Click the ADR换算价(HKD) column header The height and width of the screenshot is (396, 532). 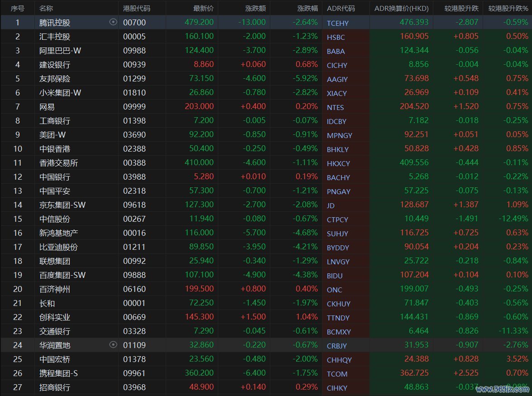click(x=401, y=8)
